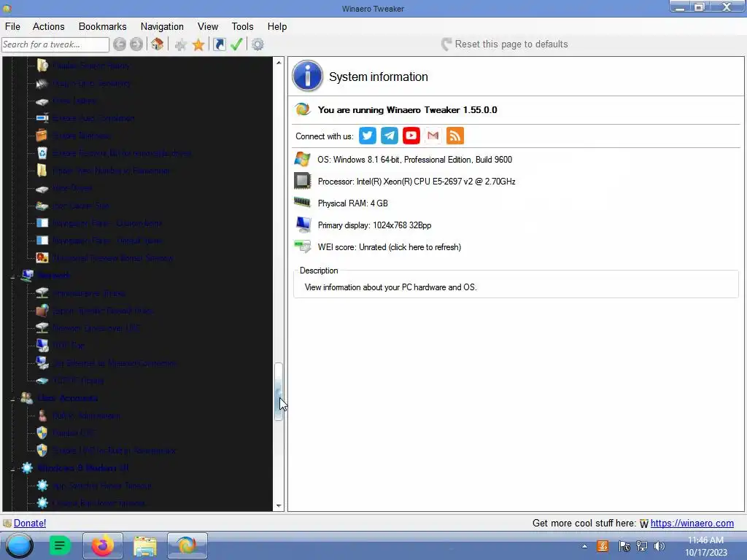The width and height of the screenshot is (747, 560).
Task: Click Reset this page to defaults
Action: coord(505,44)
